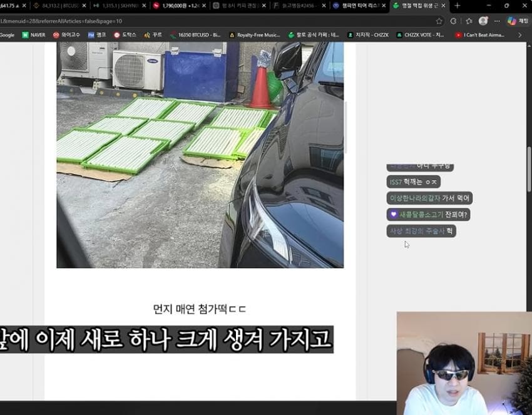The width and height of the screenshot is (532, 415).
Task: Close the 챔피언 티어 리스트 tab
Action: (384, 6)
